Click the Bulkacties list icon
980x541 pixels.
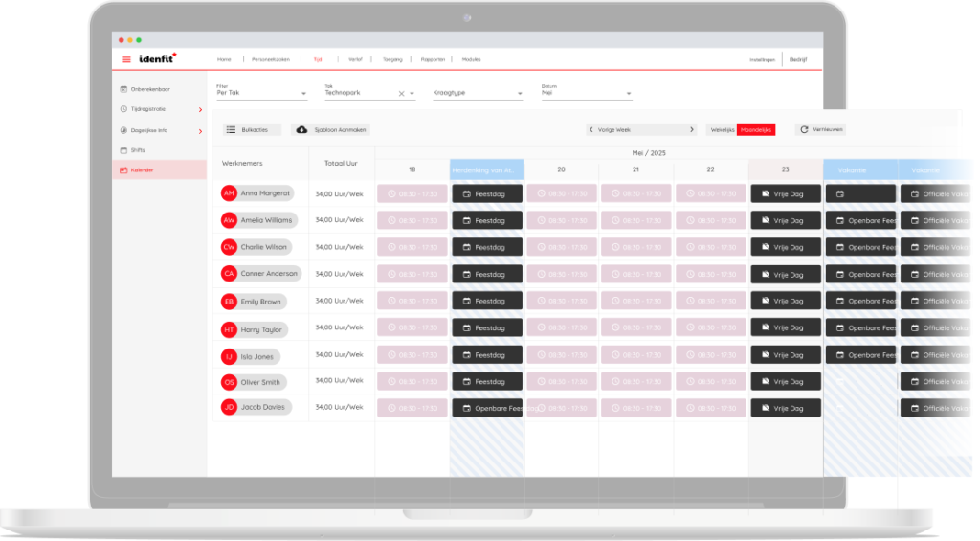232,129
